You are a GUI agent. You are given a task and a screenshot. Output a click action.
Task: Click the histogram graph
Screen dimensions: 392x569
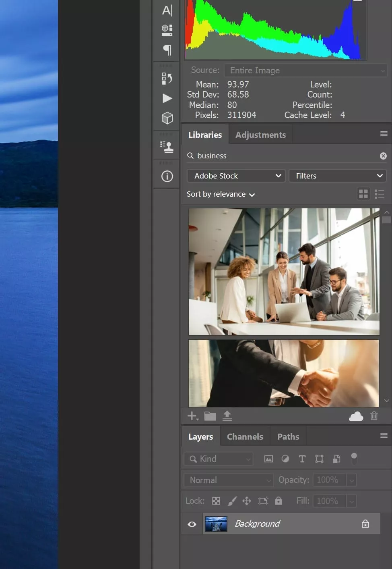point(276,30)
